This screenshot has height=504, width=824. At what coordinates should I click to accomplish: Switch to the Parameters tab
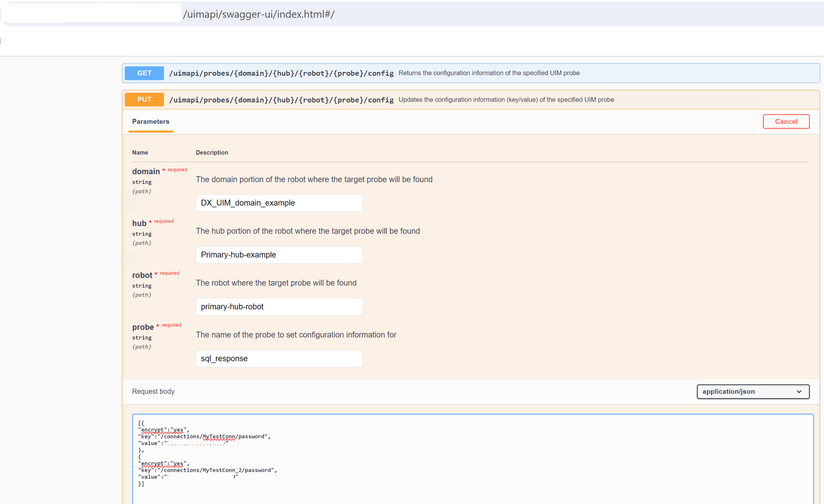(150, 122)
